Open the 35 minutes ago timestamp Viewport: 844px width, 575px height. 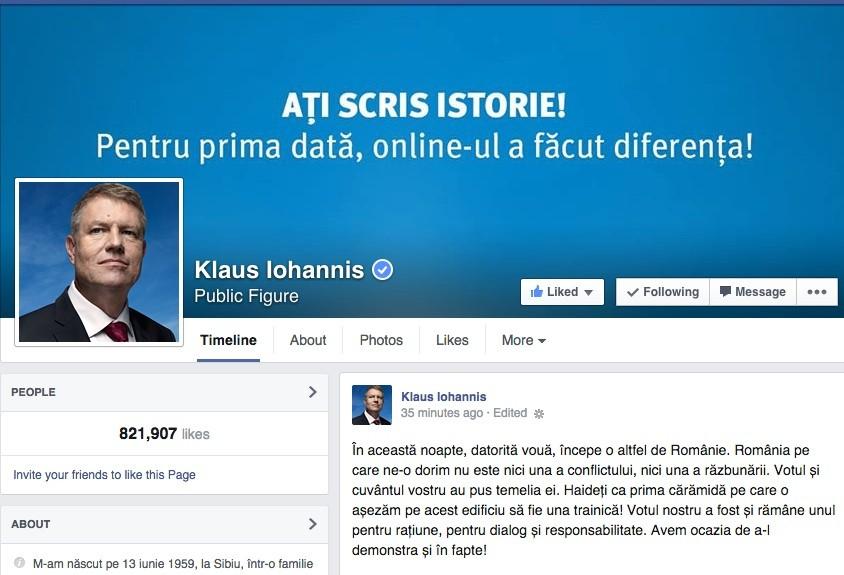click(442, 413)
